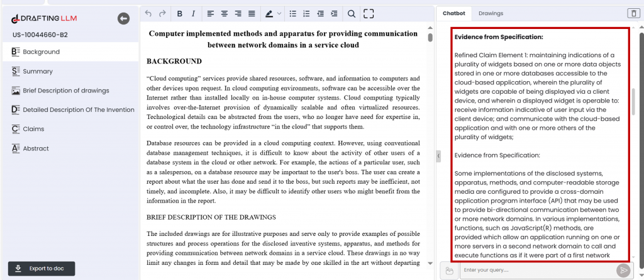Click the bold Evidence from Specification heading
Viewport: 644px width, 280px height.
coord(499,37)
